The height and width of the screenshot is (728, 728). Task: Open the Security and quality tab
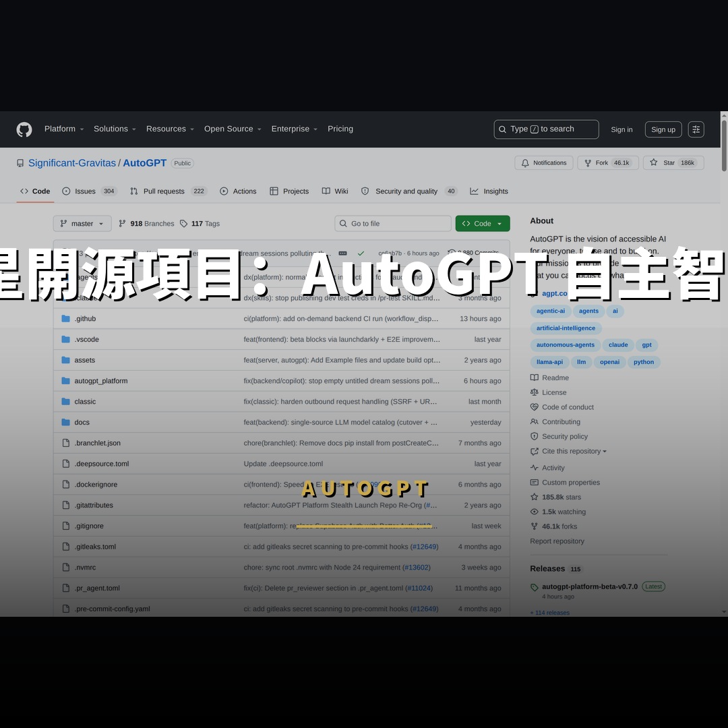(409, 191)
